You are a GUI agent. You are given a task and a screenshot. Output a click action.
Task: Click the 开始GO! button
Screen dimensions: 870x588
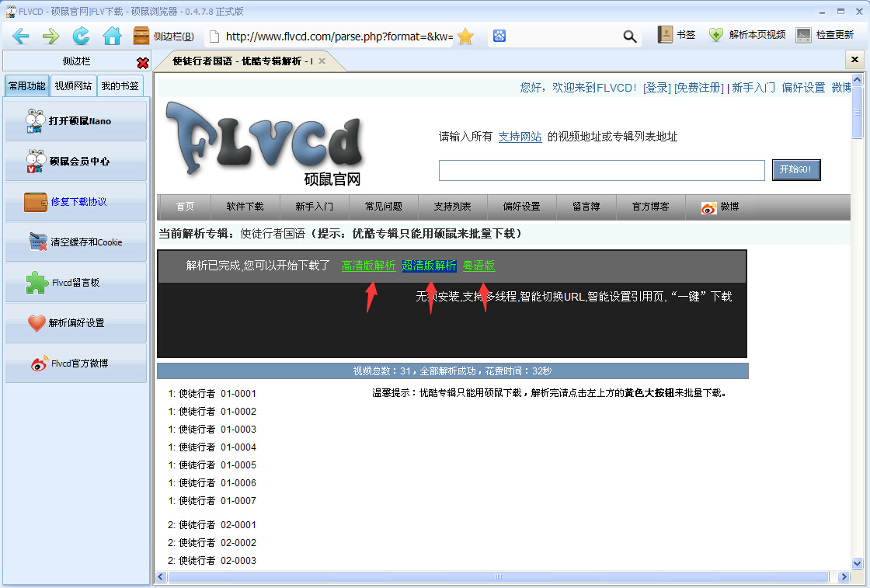click(x=796, y=170)
